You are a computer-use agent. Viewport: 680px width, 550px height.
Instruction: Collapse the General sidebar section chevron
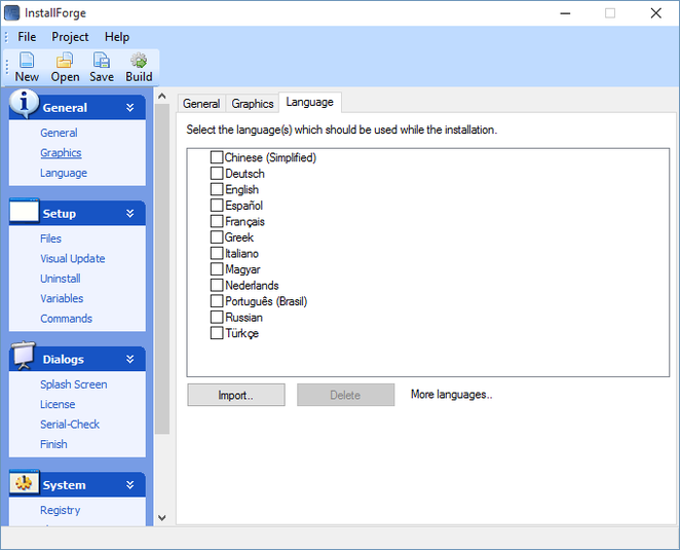point(130,108)
